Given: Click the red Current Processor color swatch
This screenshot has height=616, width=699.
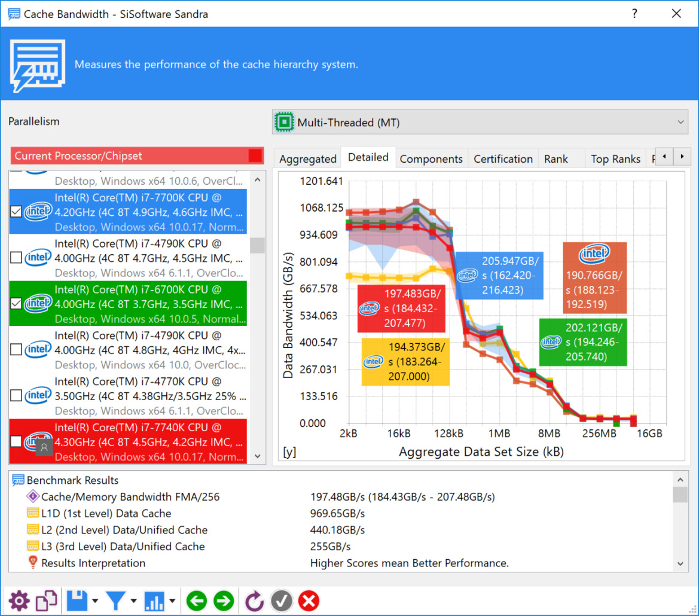Looking at the screenshot, I should [255, 155].
